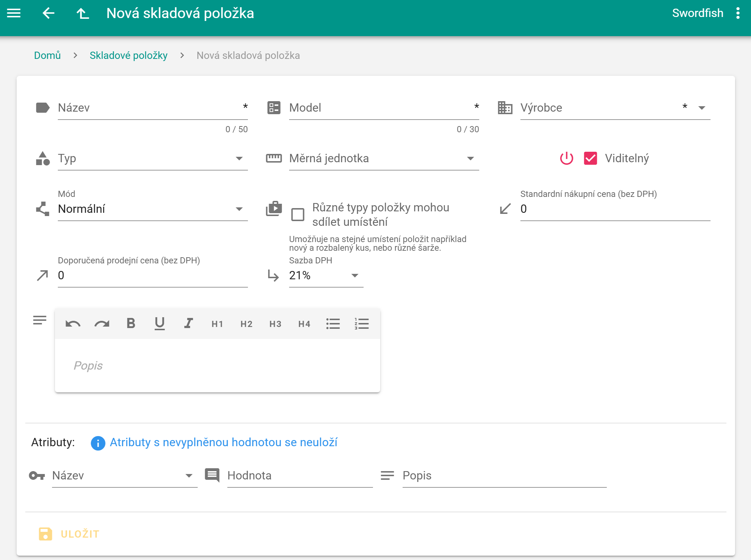
Task: Open the hamburger navigation menu
Action: point(14,13)
